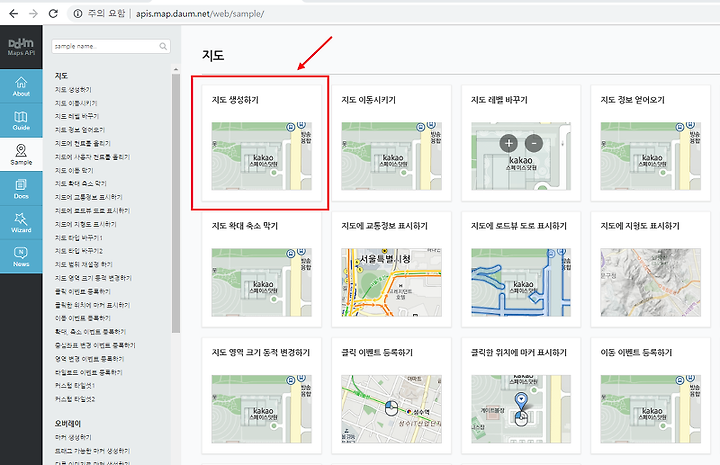
Task: Select sidebar link 지도 생성하기
Action: pos(73,90)
